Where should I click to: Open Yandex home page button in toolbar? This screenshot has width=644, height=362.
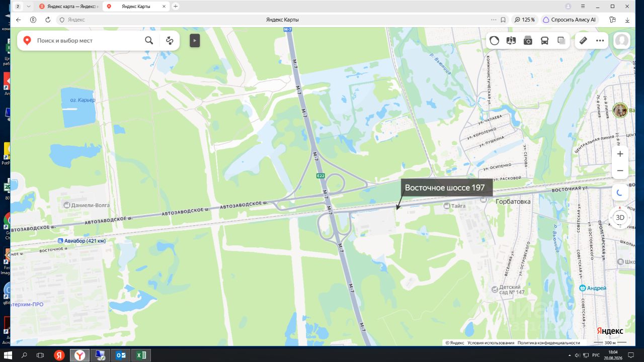[33, 20]
